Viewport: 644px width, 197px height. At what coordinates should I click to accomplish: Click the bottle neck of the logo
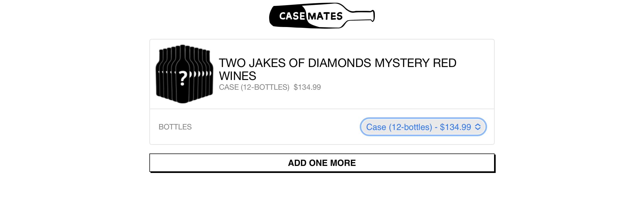coord(361,16)
